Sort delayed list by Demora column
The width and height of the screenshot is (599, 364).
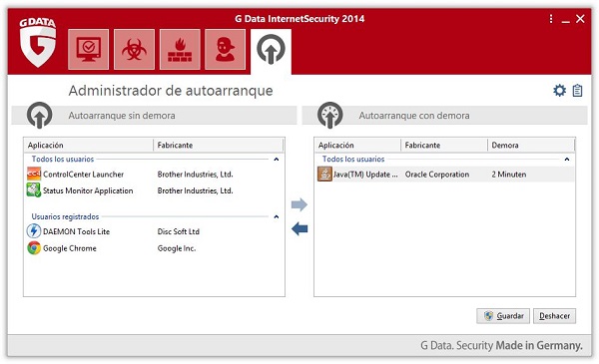click(531, 145)
